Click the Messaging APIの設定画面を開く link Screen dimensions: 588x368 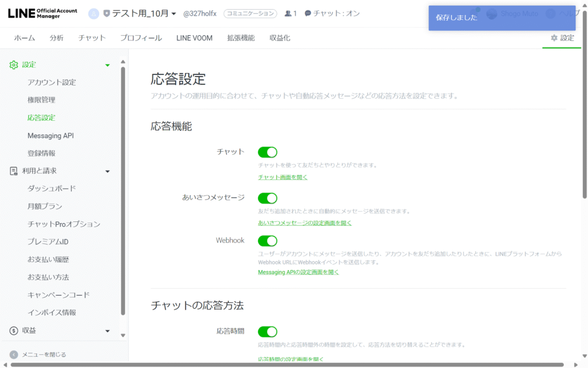click(x=298, y=272)
